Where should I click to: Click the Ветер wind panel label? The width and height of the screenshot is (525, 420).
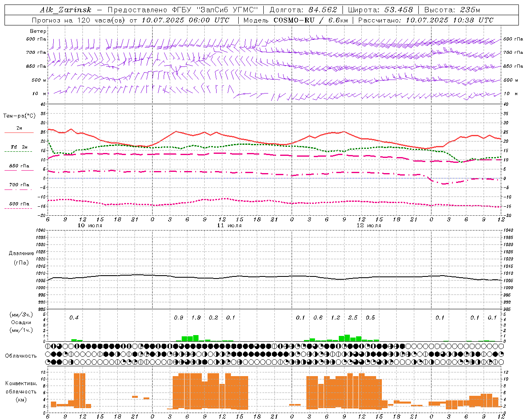click(x=38, y=31)
